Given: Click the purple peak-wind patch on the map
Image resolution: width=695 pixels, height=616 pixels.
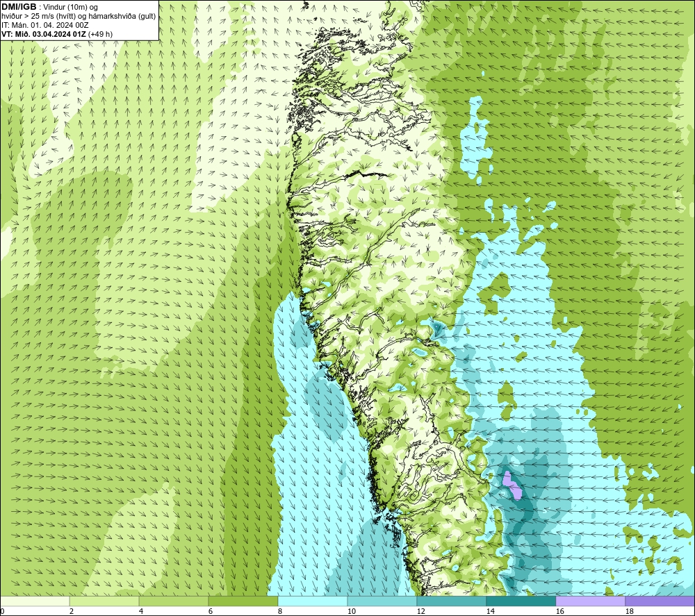Looking at the screenshot, I should [512, 485].
